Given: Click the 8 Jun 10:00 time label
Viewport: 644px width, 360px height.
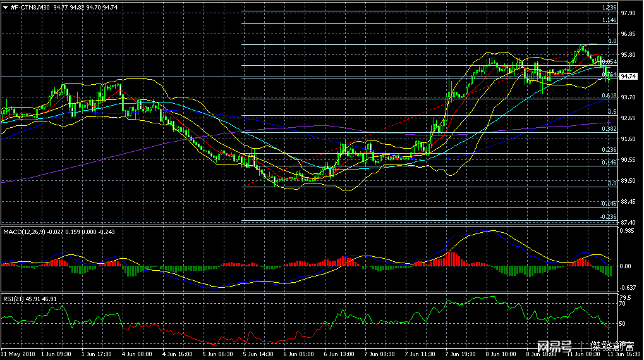Looking at the screenshot, I should tap(501, 354).
